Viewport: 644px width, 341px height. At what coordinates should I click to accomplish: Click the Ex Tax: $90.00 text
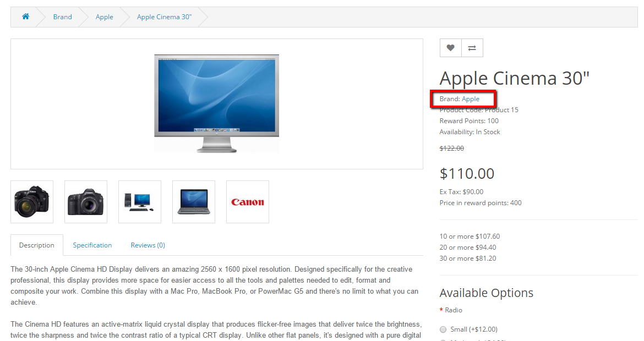pyautogui.click(x=461, y=191)
